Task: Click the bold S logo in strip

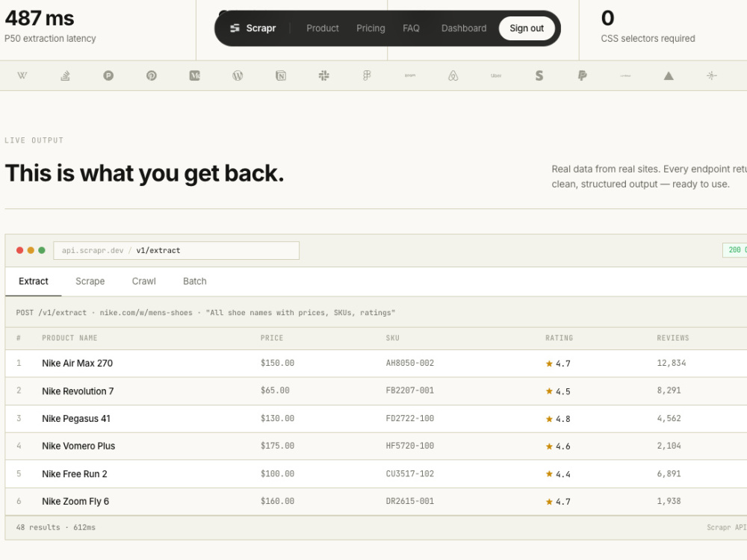Action: click(539, 75)
